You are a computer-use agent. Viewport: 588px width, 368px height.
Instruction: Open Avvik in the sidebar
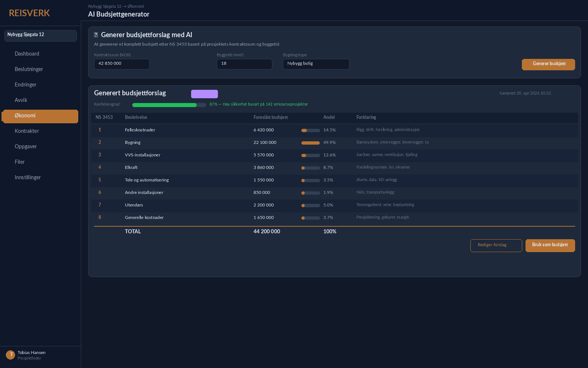pos(21,100)
